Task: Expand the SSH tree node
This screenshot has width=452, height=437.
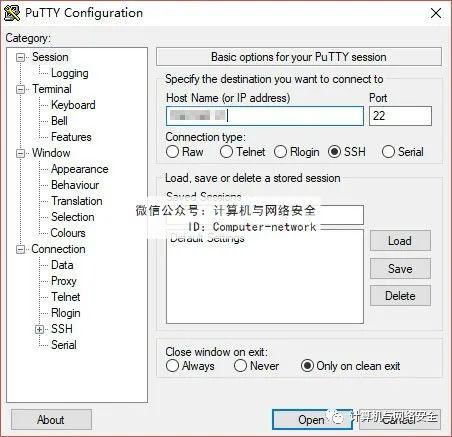Action: pyautogui.click(x=39, y=329)
